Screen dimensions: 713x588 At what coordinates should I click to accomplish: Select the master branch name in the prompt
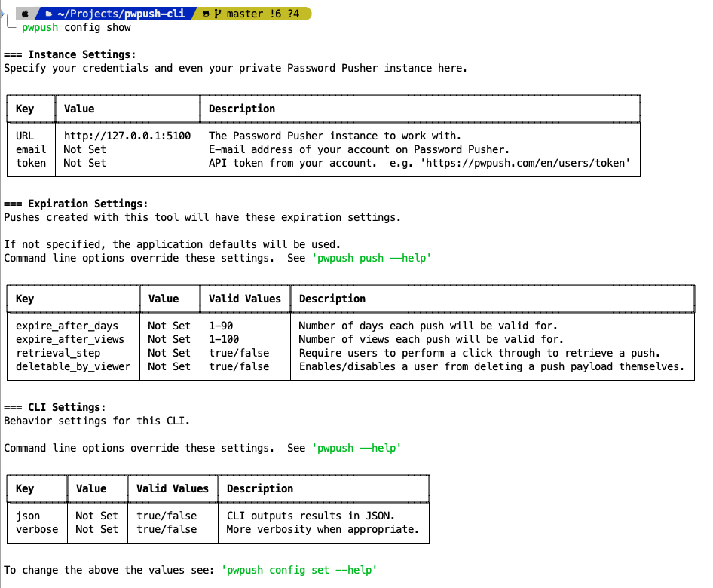(x=245, y=14)
